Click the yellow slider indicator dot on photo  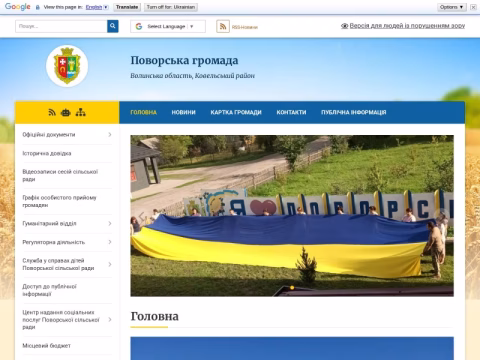tap(292, 288)
